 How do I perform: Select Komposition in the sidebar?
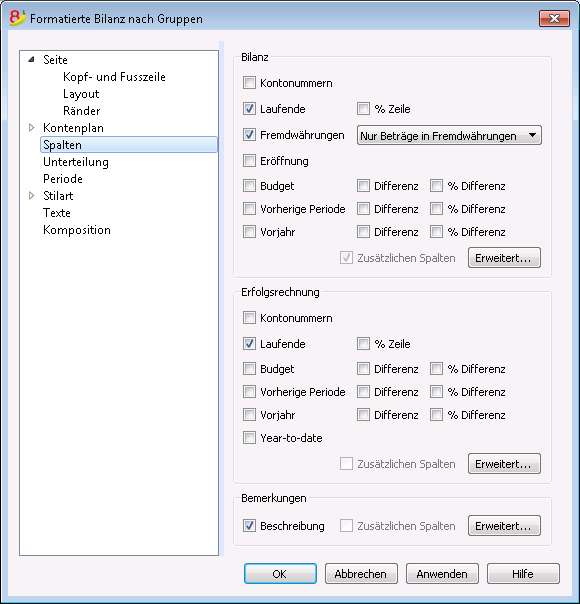[x=77, y=230]
